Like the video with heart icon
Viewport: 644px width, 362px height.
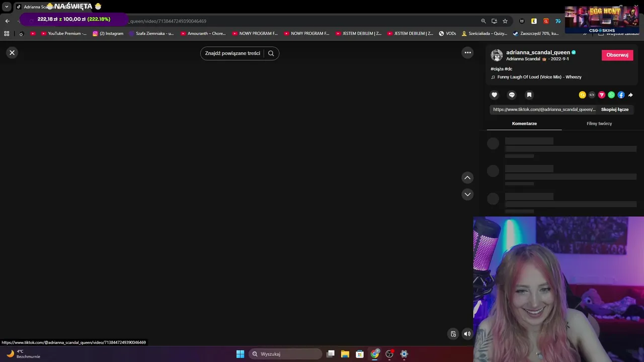pyautogui.click(x=494, y=95)
